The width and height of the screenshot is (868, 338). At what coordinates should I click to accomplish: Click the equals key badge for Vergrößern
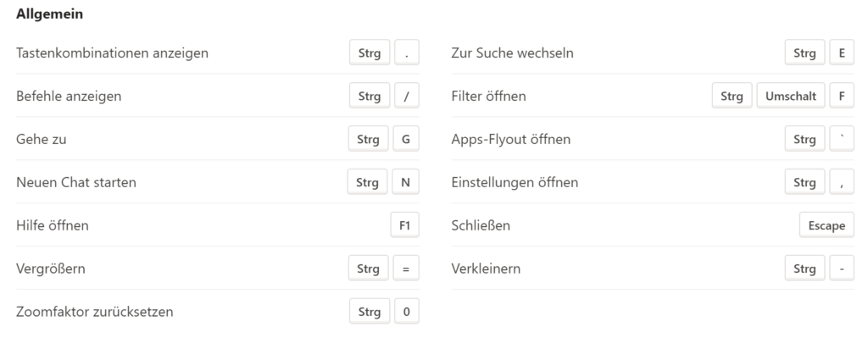(x=406, y=269)
